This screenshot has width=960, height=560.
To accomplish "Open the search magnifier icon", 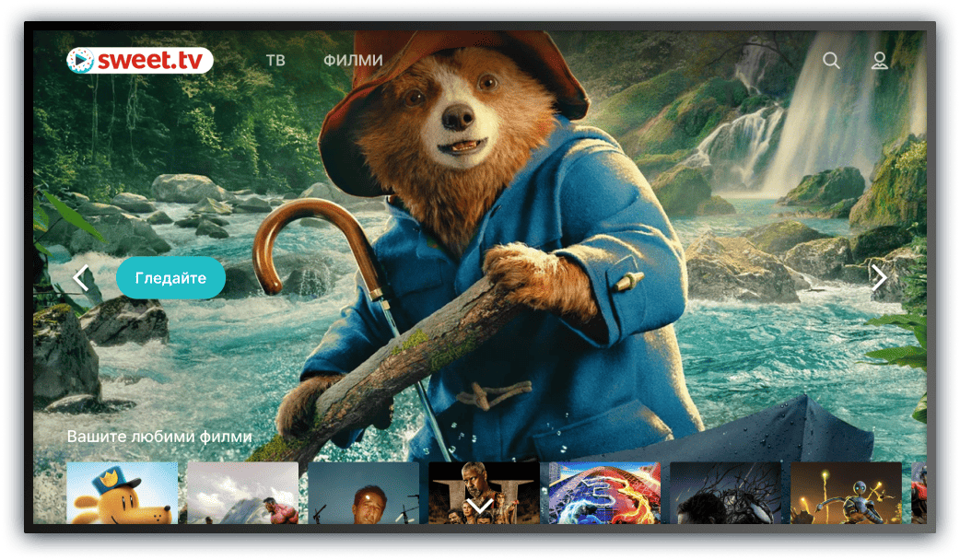I will (831, 61).
